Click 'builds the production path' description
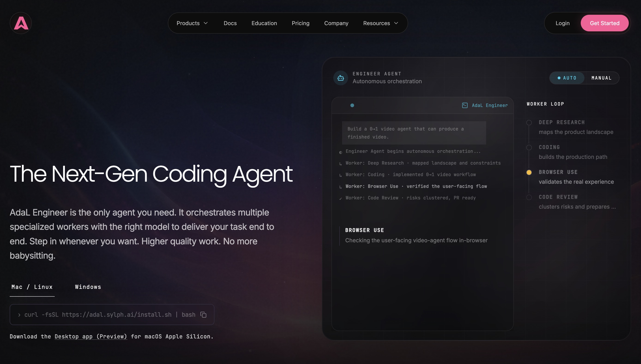The width and height of the screenshot is (641, 364). point(573,157)
